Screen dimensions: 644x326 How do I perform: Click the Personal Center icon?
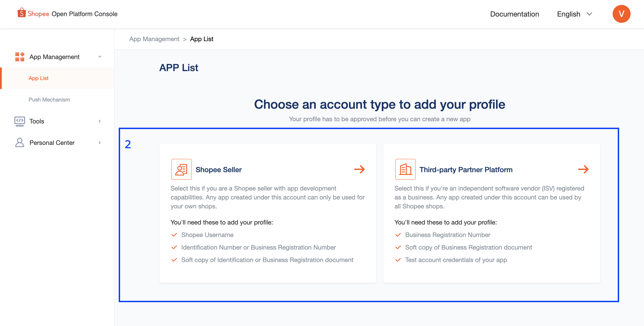pyautogui.click(x=19, y=142)
